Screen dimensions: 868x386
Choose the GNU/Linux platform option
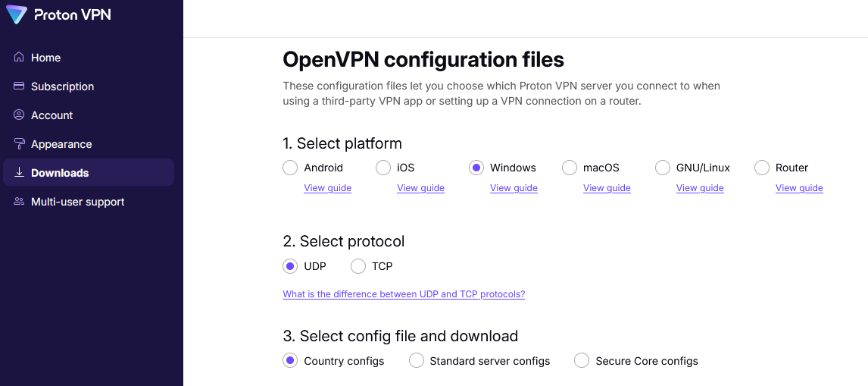tap(662, 168)
